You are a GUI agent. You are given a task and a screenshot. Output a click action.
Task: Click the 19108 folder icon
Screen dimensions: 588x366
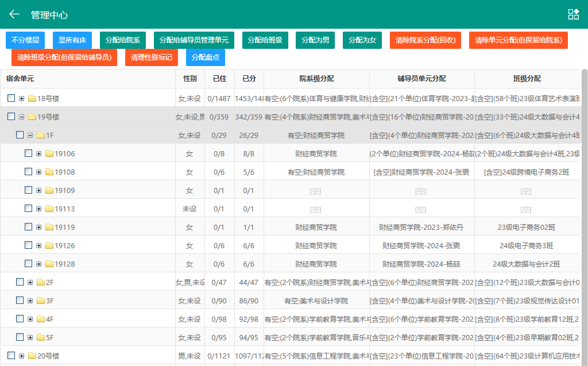(x=49, y=172)
